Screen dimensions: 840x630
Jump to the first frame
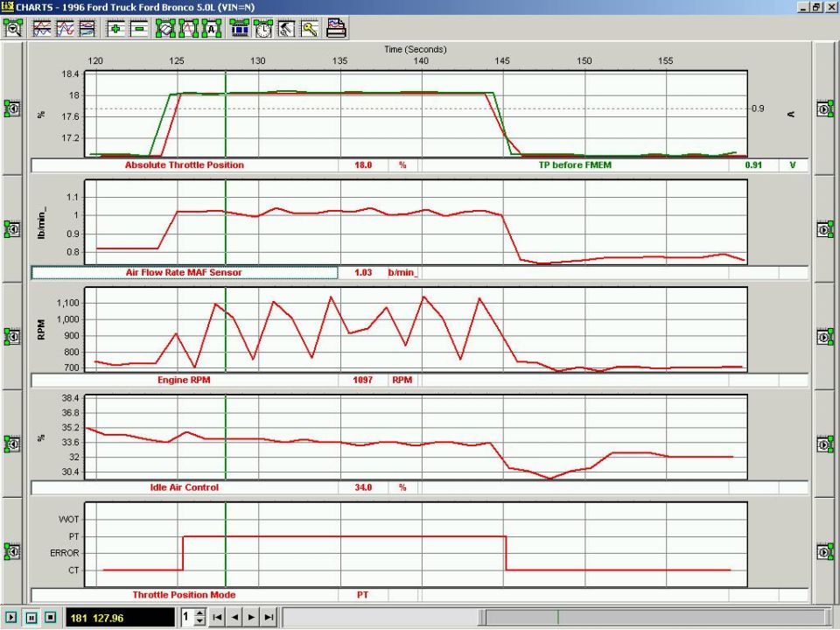(217, 617)
